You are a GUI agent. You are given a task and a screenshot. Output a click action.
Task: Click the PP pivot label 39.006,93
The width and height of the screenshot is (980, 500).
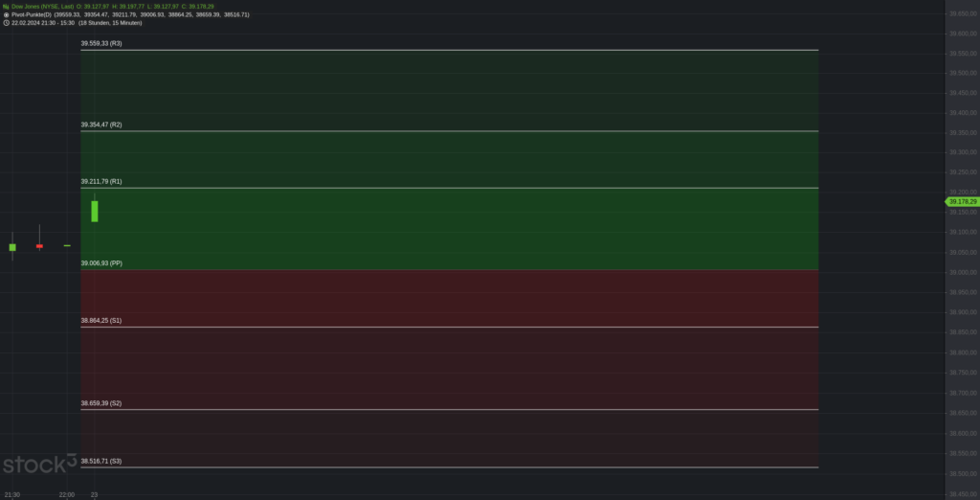[101, 263]
